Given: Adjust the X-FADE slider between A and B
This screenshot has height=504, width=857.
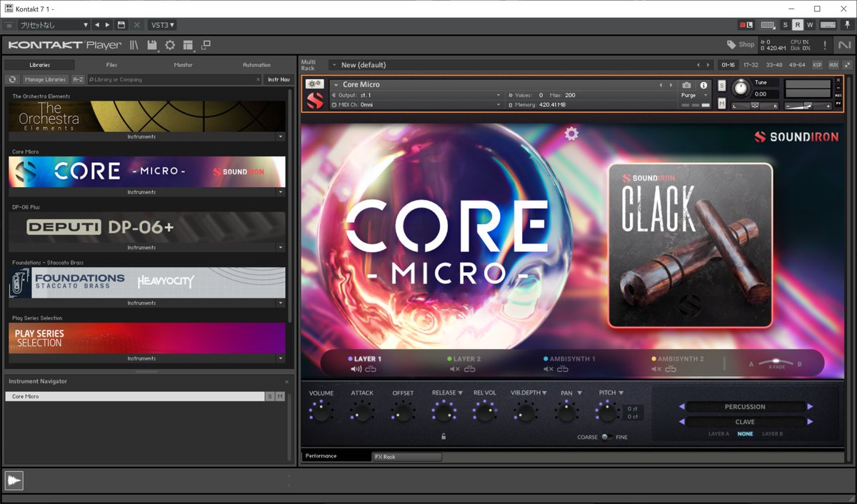Looking at the screenshot, I should pos(776,363).
